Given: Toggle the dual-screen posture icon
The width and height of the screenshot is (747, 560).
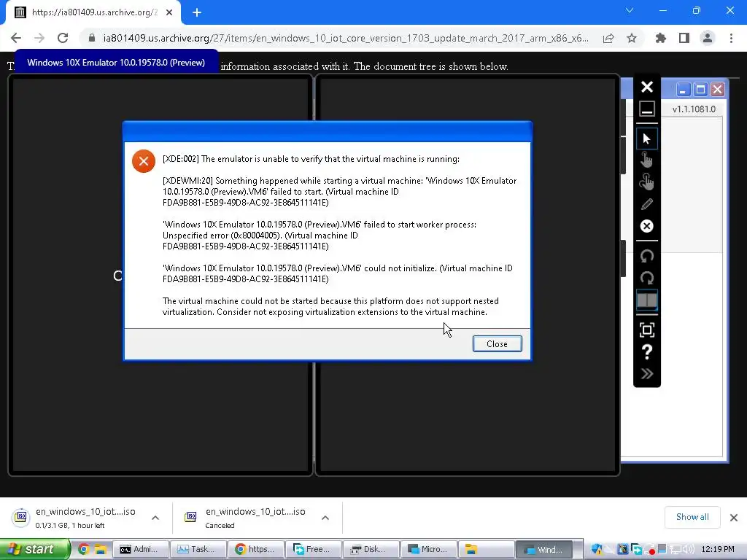Looking at the screenshot, I should [646, 300].
